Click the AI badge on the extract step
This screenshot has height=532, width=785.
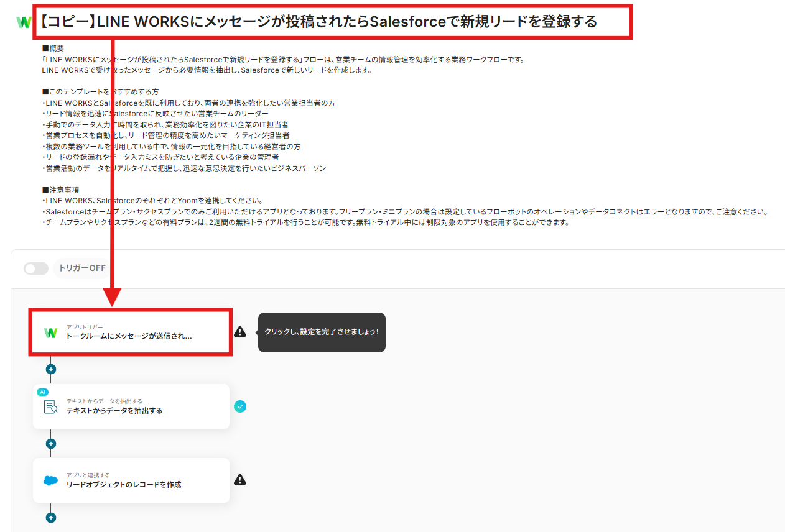click(x=42, y=392)
